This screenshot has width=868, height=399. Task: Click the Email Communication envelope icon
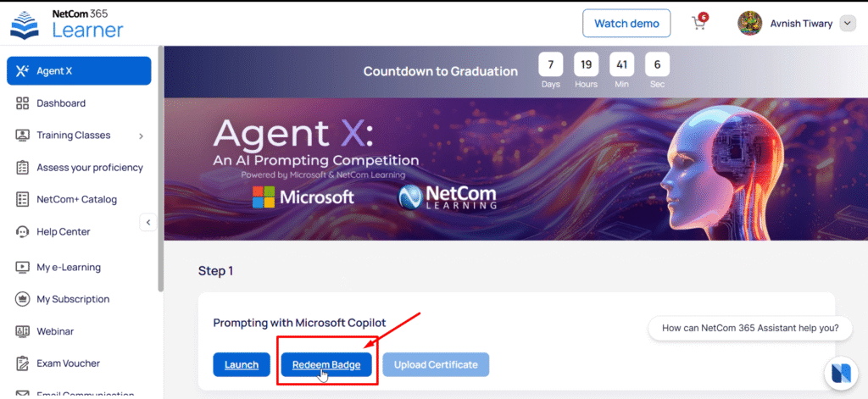coord(22,395)
